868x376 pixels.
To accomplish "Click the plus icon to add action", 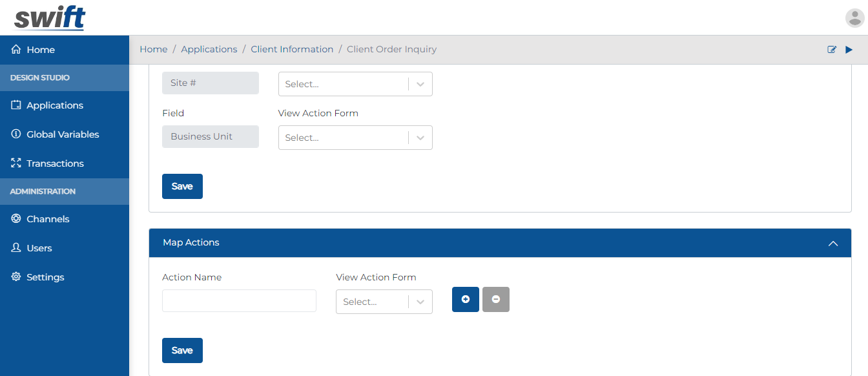I will pyautogui.click(x=465, y=299).
